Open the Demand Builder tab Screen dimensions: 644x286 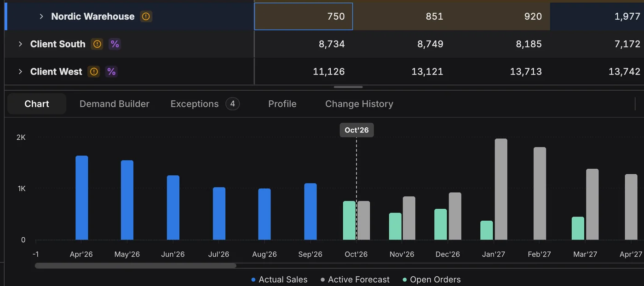pos(115,104)
